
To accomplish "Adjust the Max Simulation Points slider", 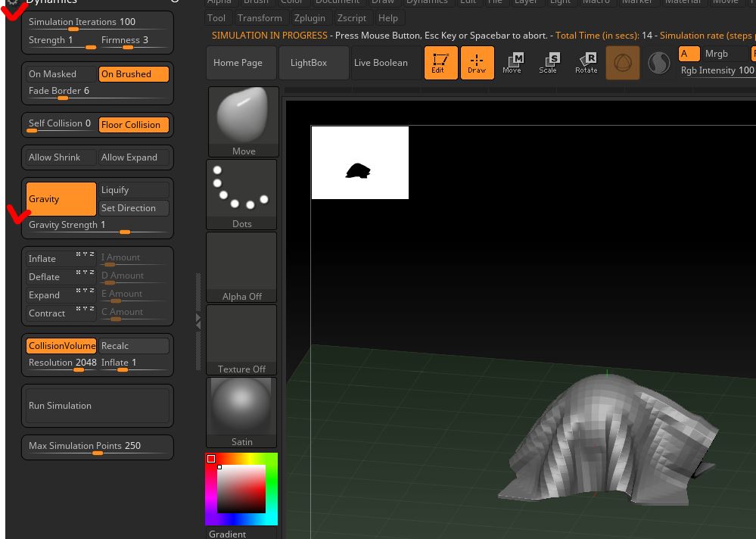I will [98, 447].
